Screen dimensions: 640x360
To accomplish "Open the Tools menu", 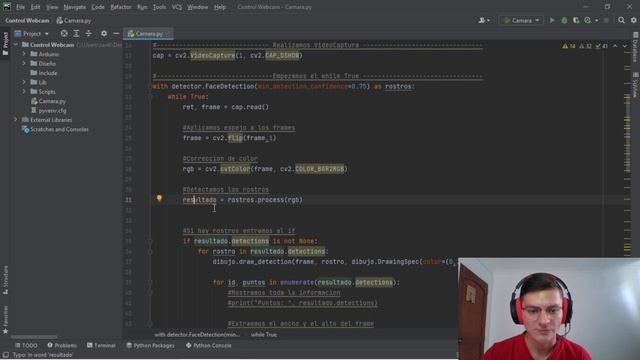I will pos(159,7).
